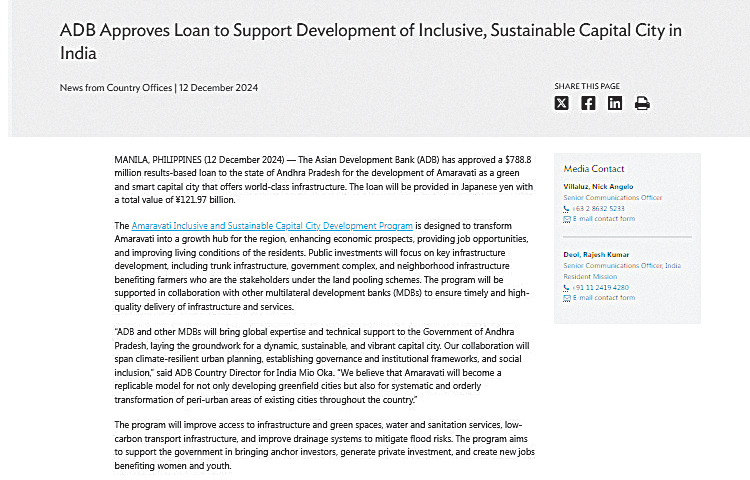The width and height of the screenshot is (750, 480).
Task: Open Amaravati Inclusive and Sustainable Capital City link
Action: [272, 226]
